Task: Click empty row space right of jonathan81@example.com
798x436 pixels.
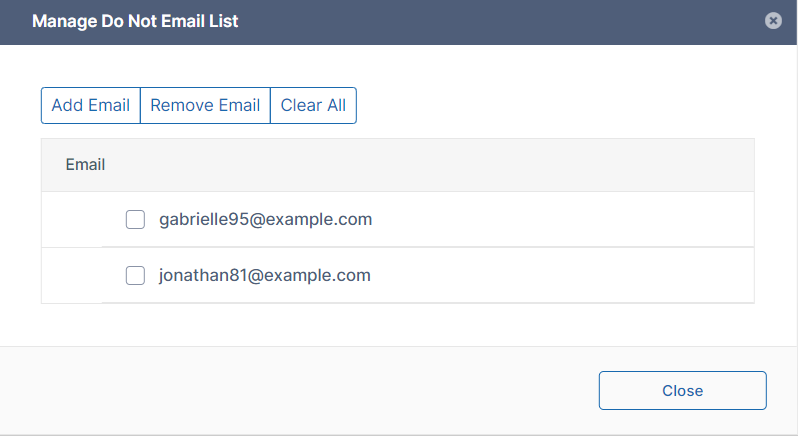Action: tap(560, 276)
